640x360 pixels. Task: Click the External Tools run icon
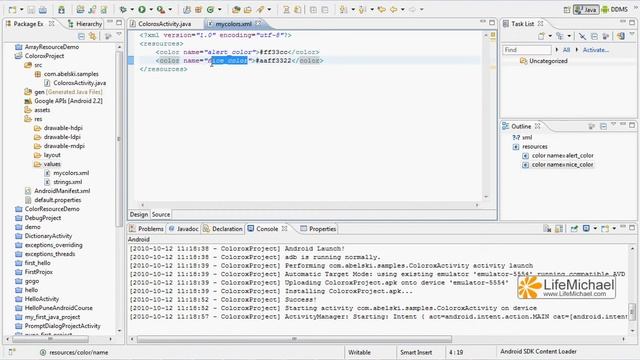click(161, 9)
